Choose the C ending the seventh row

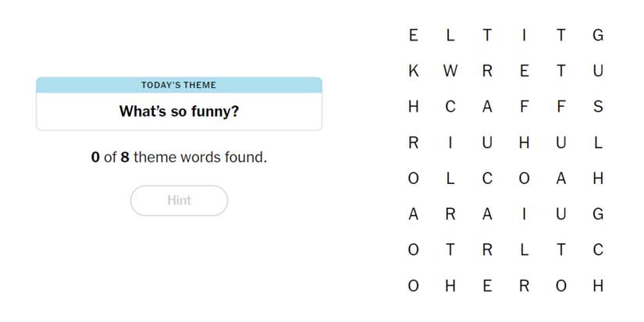(x=598, y=250)
